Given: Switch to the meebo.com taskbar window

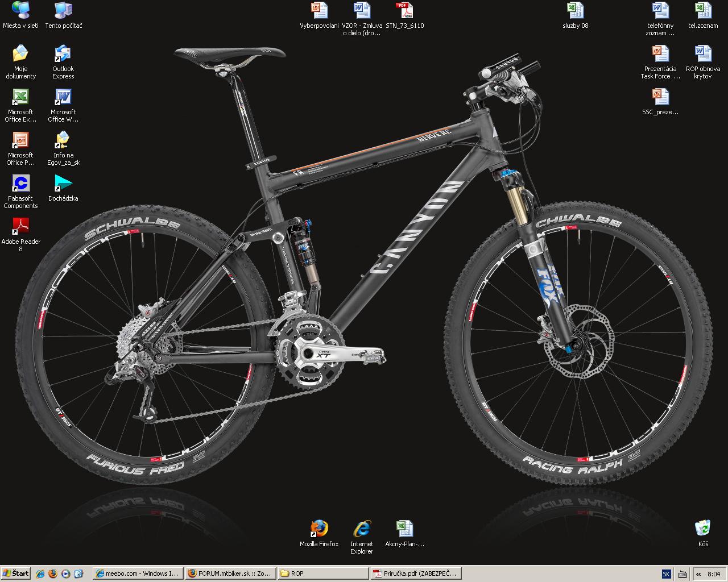Looking at the screenshot, I should (137, 573).
